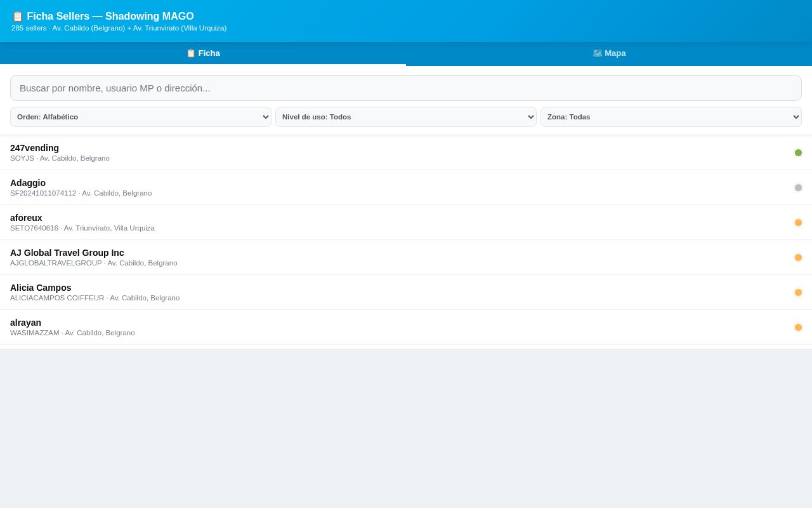Focus the search by name field

(406, 88)
